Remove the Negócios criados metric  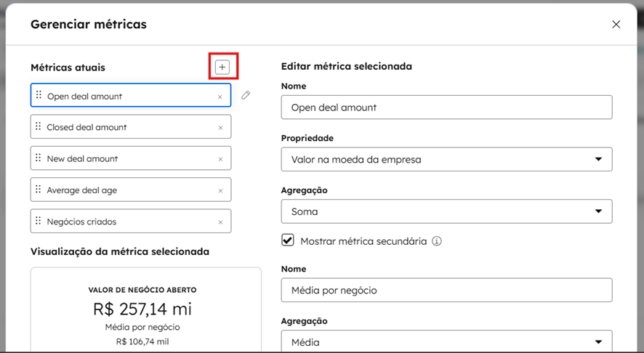(x=220, y=222)
